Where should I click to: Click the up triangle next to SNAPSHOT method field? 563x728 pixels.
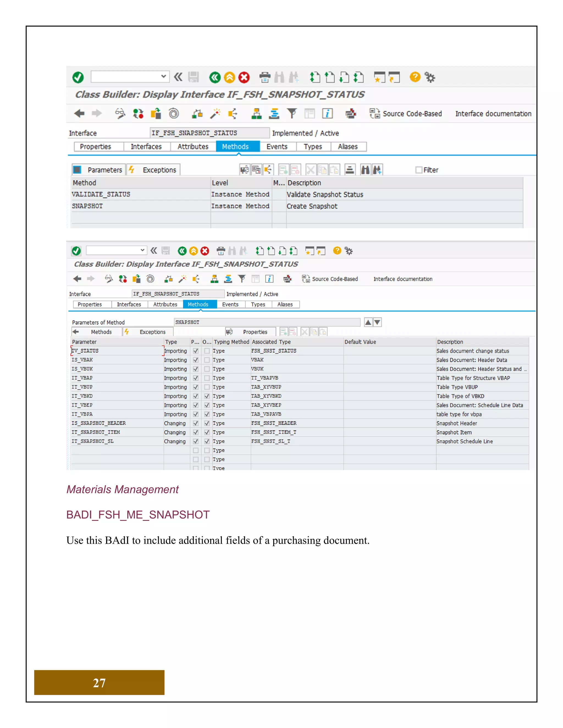368,322
